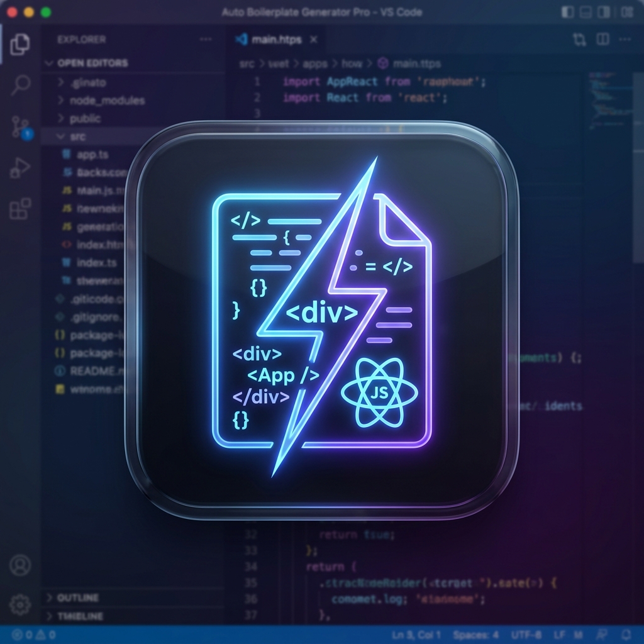Open notifications bell in status bar
The height and width of the screenshot is (644, 644).
click(626, 635)
